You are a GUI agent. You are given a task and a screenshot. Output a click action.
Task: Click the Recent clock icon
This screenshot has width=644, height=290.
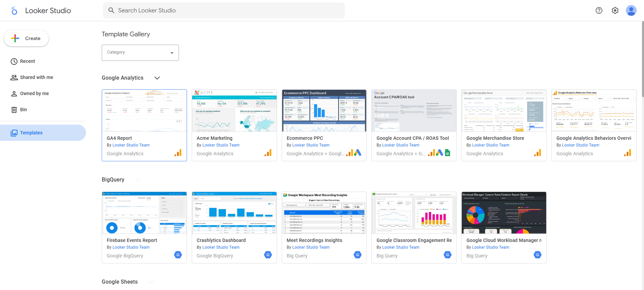(14, 61)
